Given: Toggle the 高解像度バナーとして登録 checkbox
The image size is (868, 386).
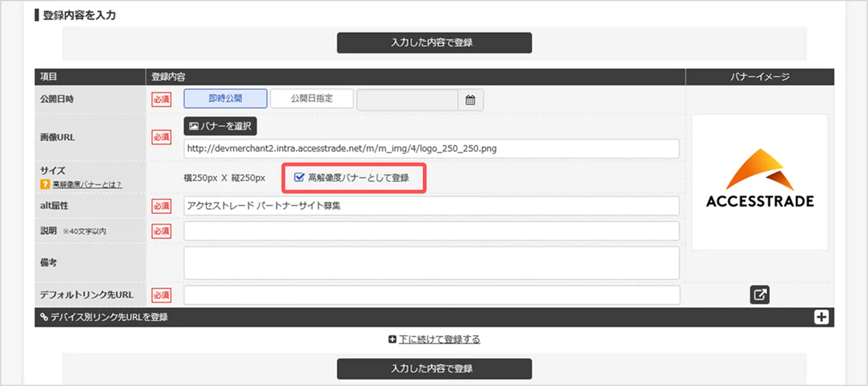Looking at the screenshot, I should coord(299,177).
